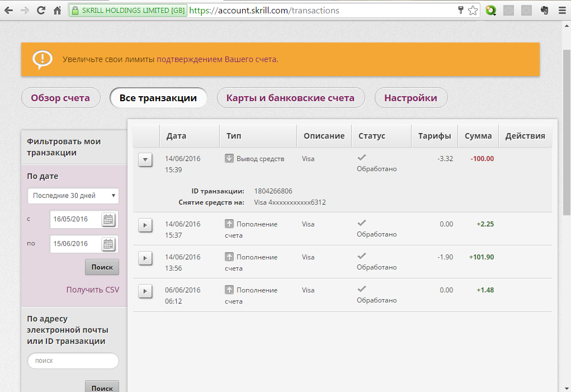Open calendar picker for the 16/05/2016 start date
This screenshot has height=392, width=571.
[108, 219]
